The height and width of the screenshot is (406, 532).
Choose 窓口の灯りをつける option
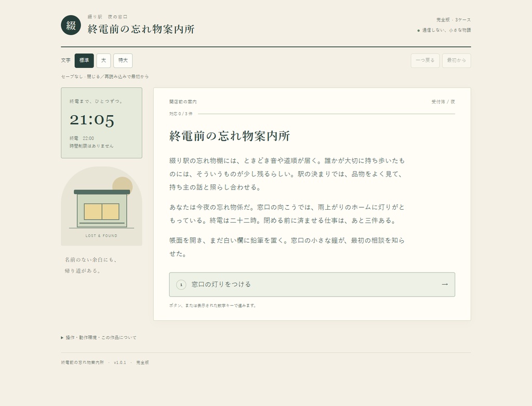312,285
